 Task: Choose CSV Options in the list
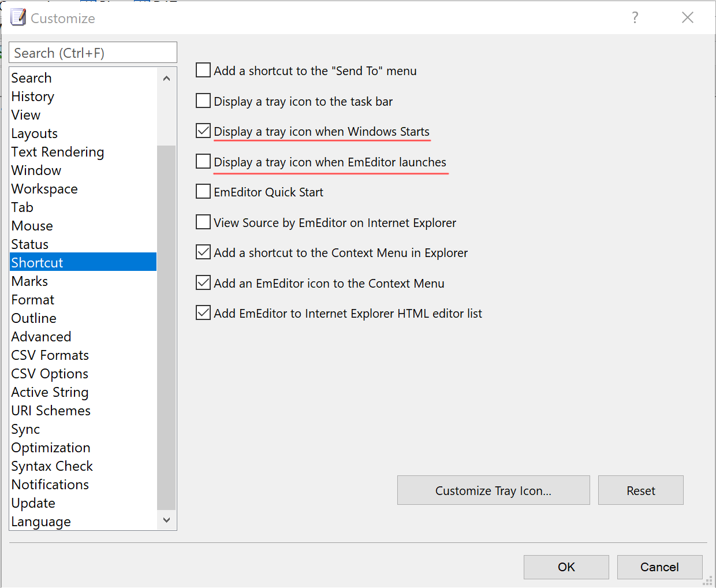(x=83, y=374)
